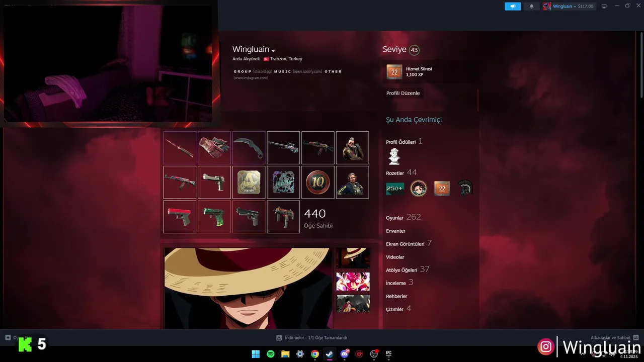Screen dimensions: 644x362
Task: Select the green pistol showcase item
Action: tap(214, 217)
